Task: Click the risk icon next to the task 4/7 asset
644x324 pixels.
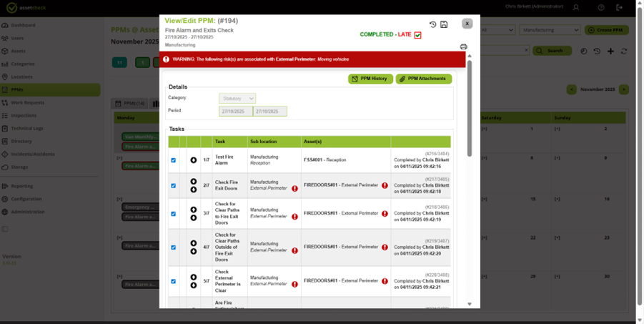Action: point(385,247)
